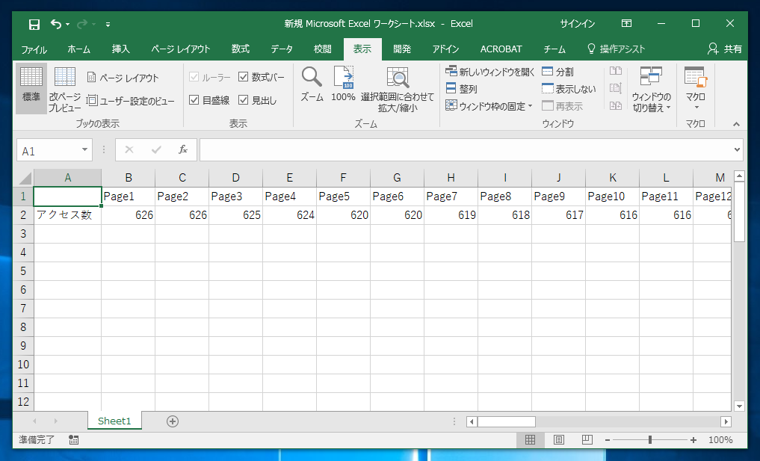Switch to the ACROBAT tab
This screenshot has height=461, width=760.
pyautogui.click(x=501, y=49)
